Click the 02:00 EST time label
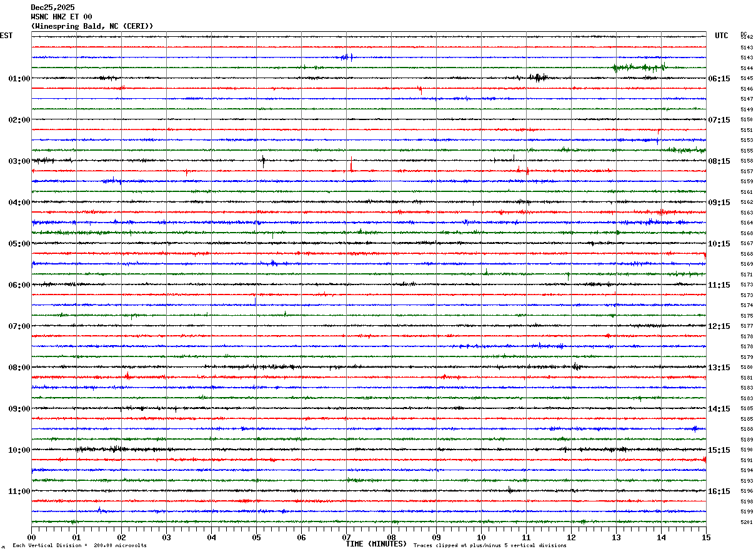This screenshot has width=756, height=554. 19,120
